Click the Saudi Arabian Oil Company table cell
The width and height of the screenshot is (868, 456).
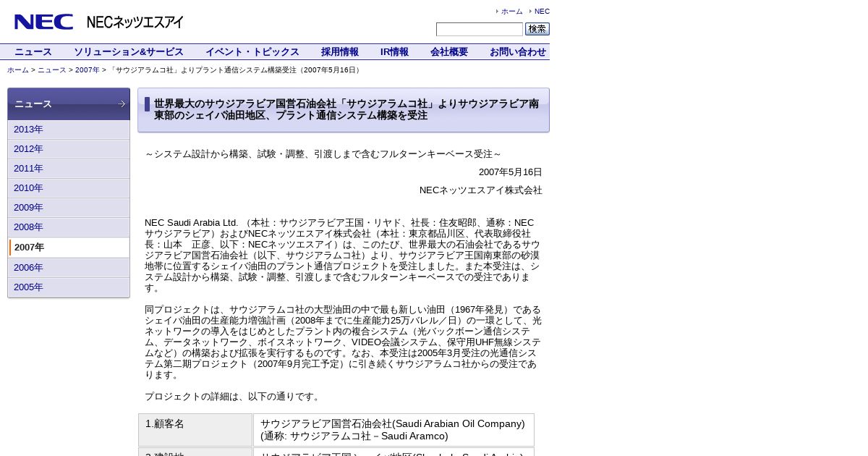pos(393,430)
